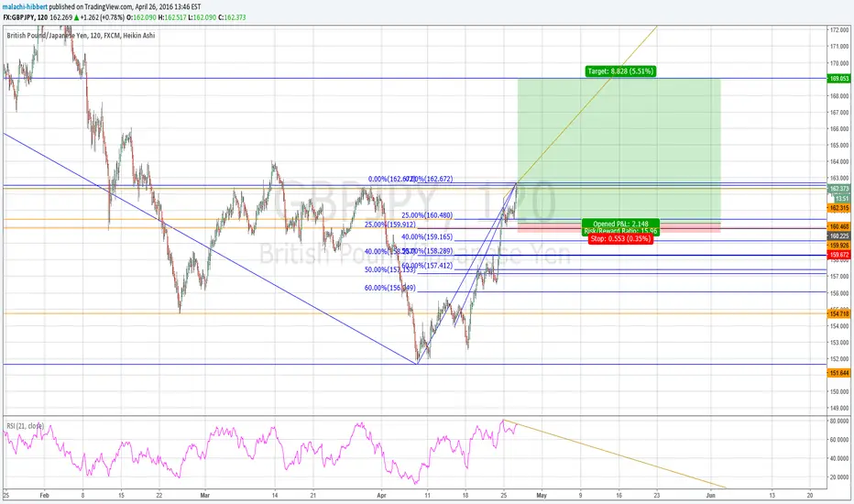
Task: Click the Mar label on time axis
Action: point(204,495)
